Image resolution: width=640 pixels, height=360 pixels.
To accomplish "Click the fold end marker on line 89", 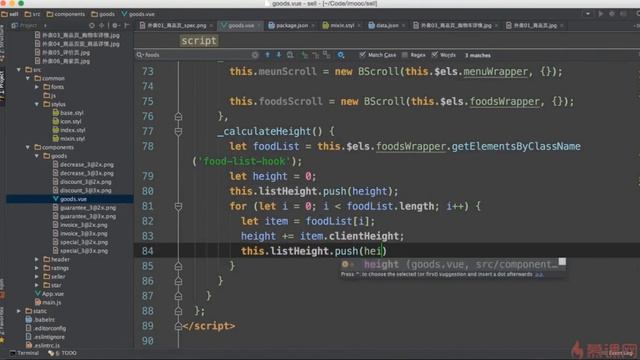I will [x=178, y=326].
